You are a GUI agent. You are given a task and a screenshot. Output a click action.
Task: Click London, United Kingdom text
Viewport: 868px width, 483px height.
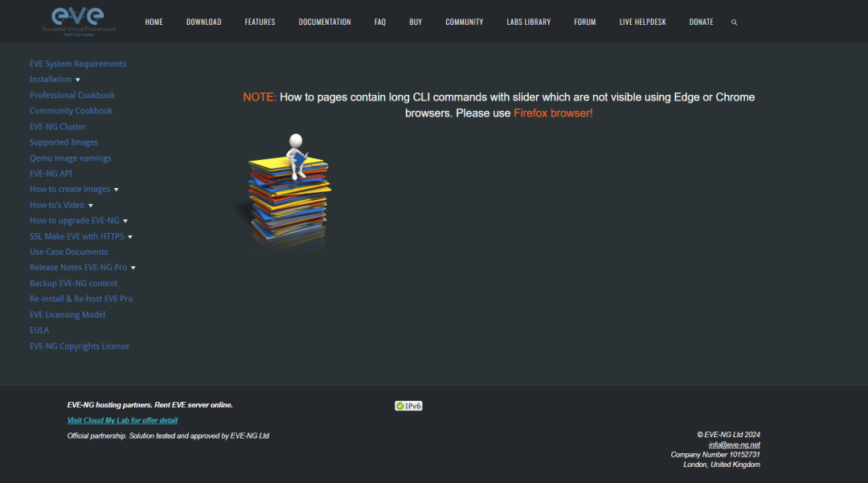point(721,465)
